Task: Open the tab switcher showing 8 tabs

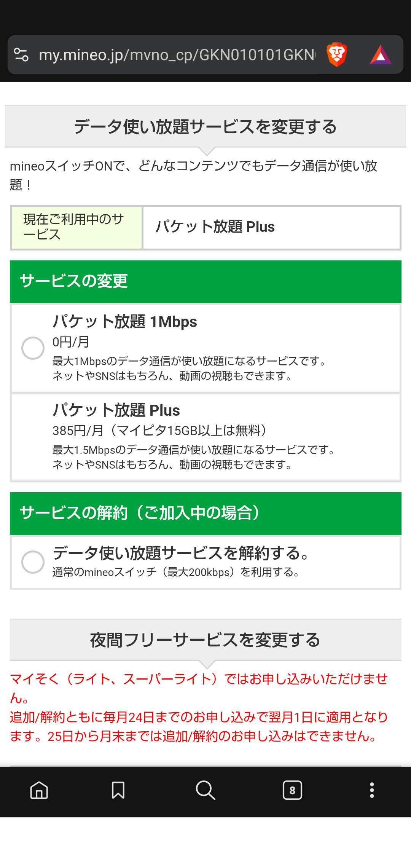Action: [x=292, y=790]
